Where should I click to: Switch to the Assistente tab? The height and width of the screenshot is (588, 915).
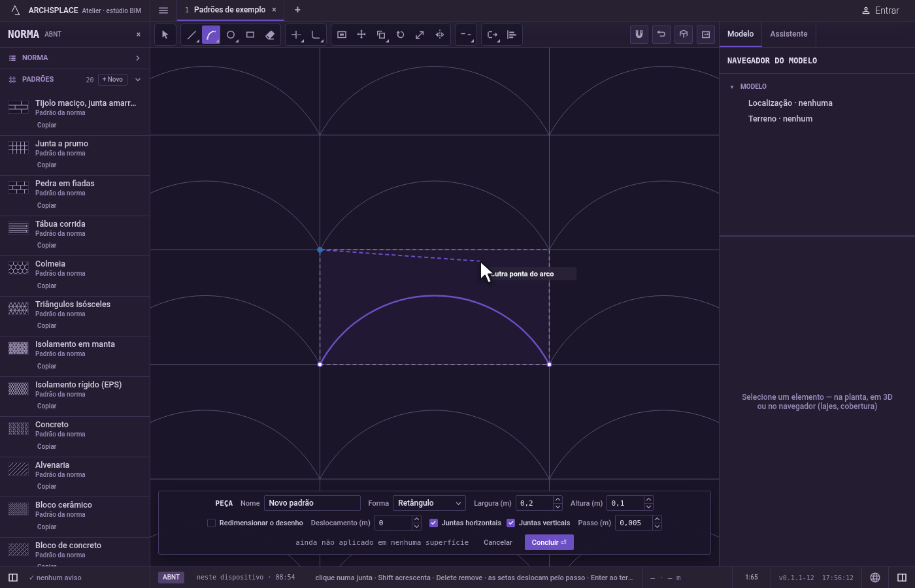point(789,34)
